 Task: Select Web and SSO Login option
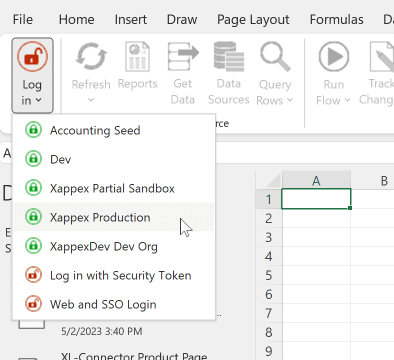pos(114,304)
